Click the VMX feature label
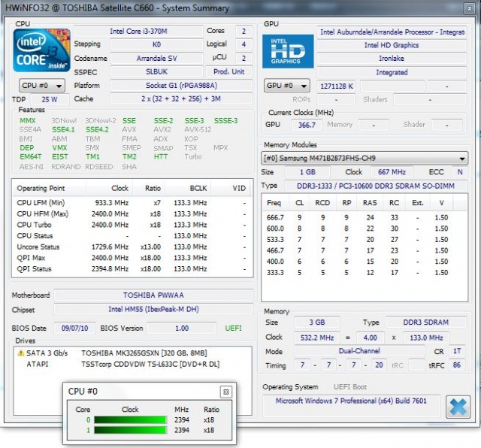481x448 pixels. (59, 148)
